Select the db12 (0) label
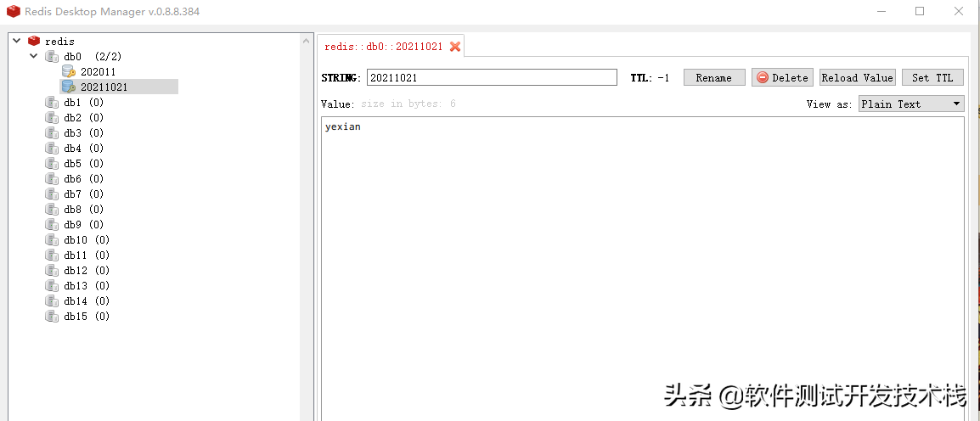The image size is (980, 421). coord(87,271)
